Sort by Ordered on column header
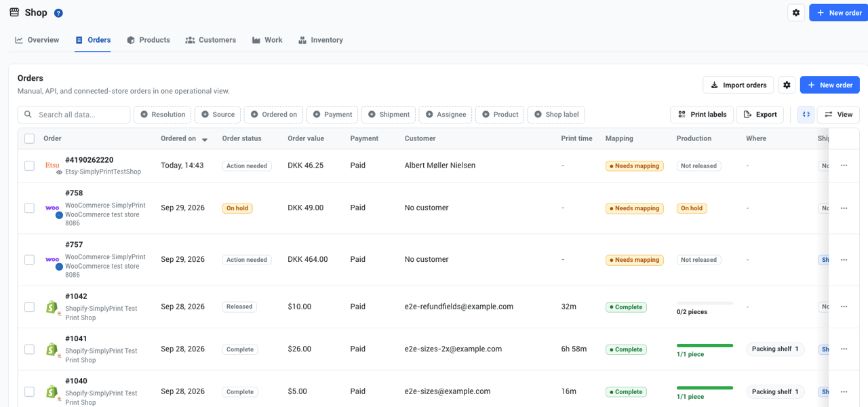Image resolution: width=868 pixels, height=407 pixels. tap(184, 138)
